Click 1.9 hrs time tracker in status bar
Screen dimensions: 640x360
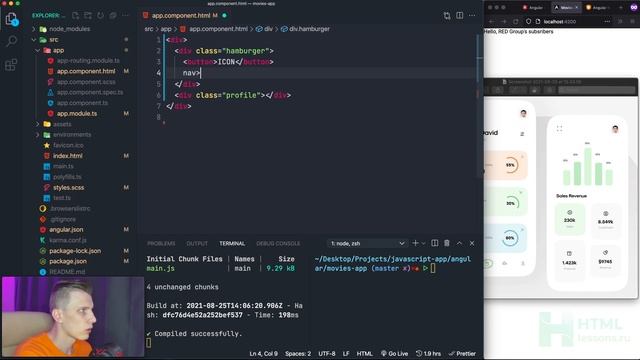coord(428,353)
